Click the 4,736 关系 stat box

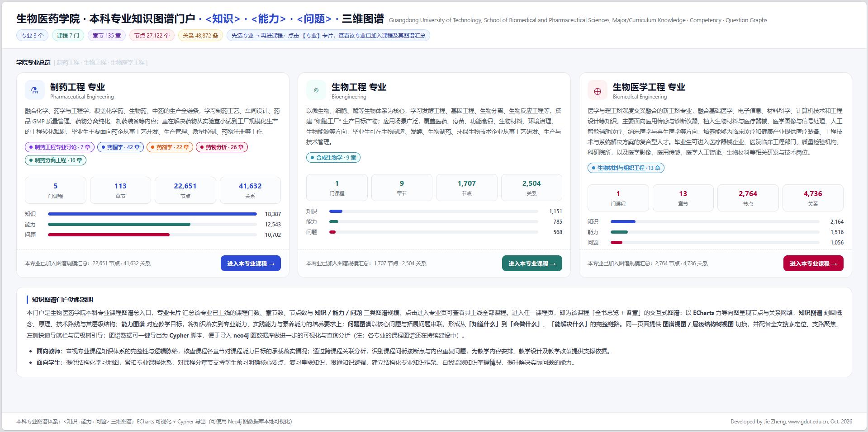click(813, 198)
